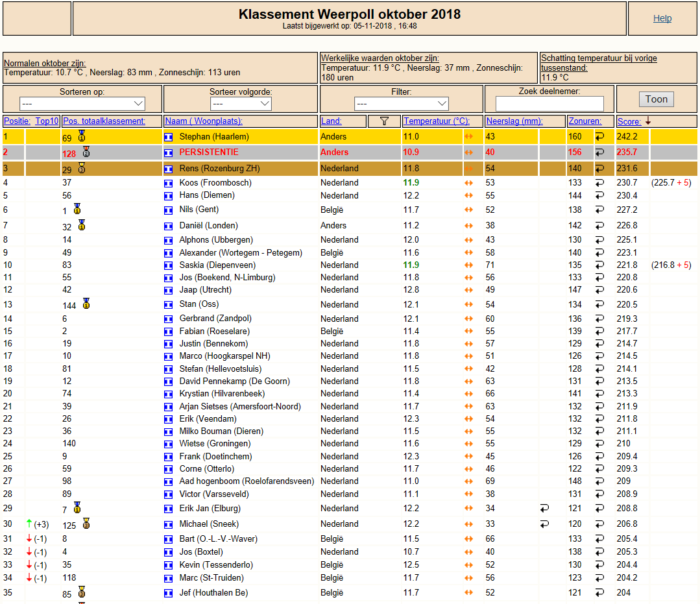Click the precipitation return arrow for Erik Jan (Elburg)
The width and height of the screenshot is (700, 604).
pyautogui.click(x=544, y=508)
